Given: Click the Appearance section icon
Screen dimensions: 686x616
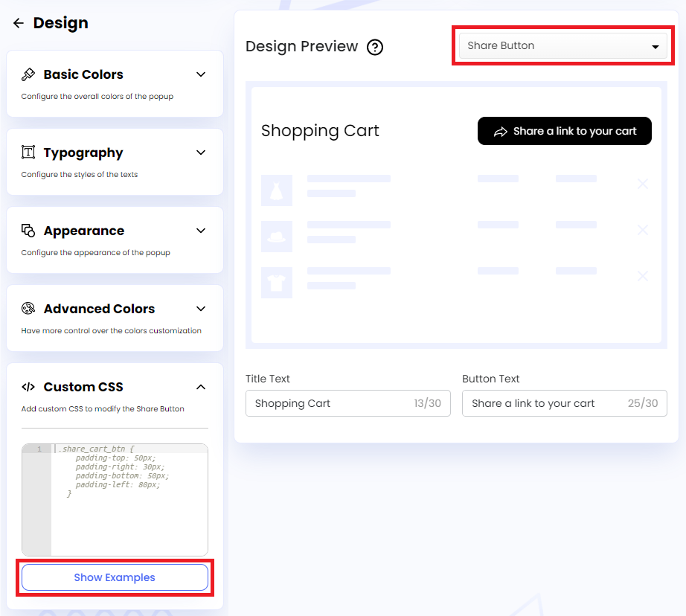Looking at the screenshot, I should click(28, 230).
